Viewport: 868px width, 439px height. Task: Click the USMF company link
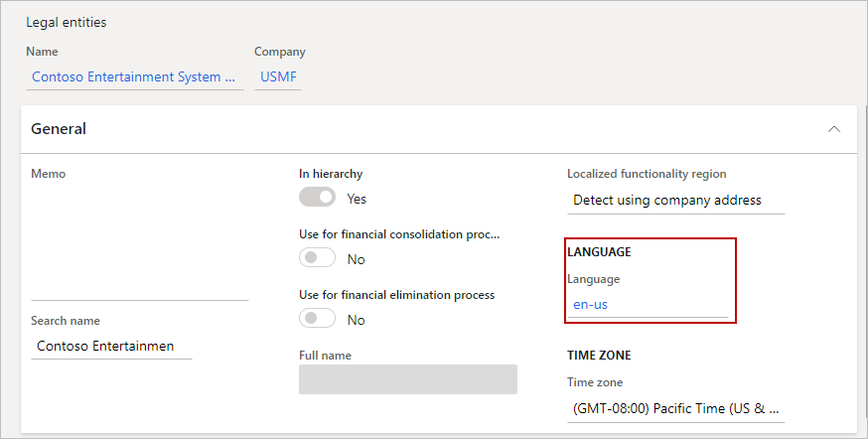277,76
